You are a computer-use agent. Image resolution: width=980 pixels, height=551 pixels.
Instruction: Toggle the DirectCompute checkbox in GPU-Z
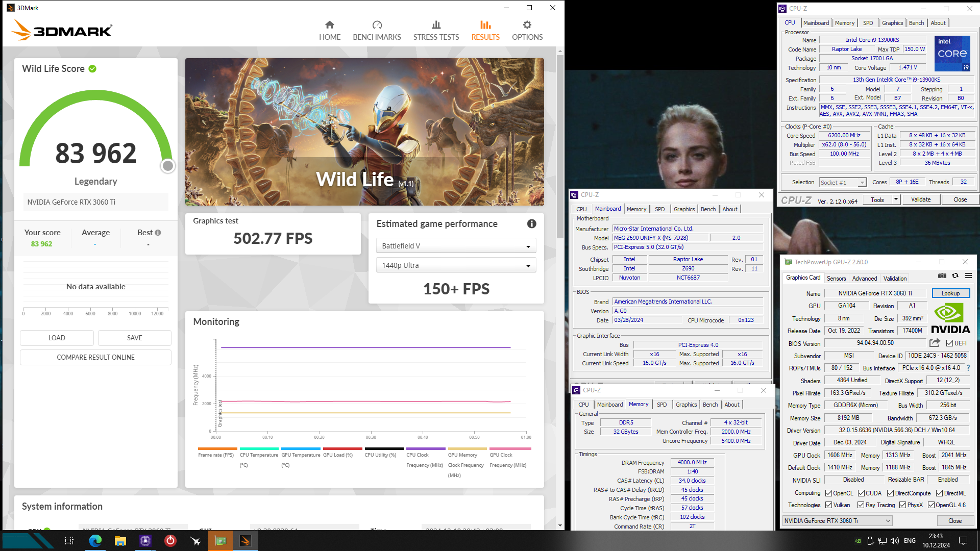point(891,493)
